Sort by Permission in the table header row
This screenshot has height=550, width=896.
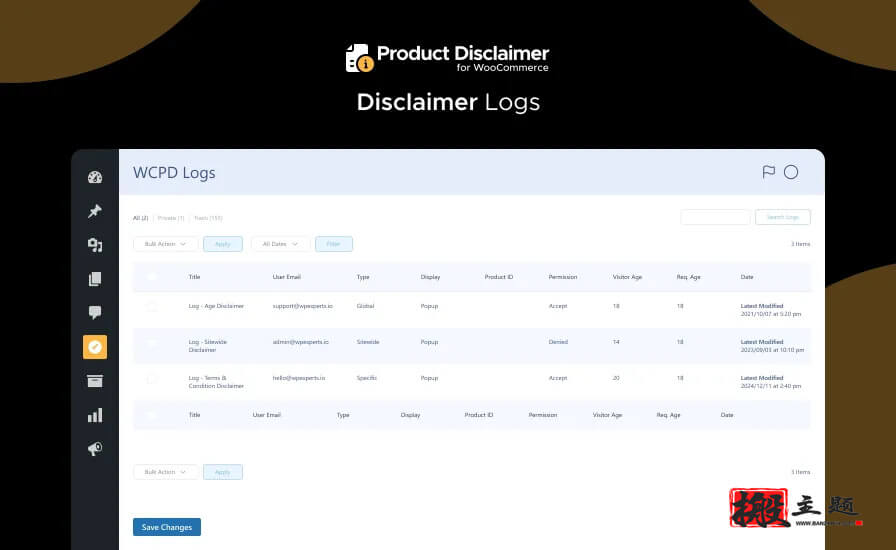563,277
